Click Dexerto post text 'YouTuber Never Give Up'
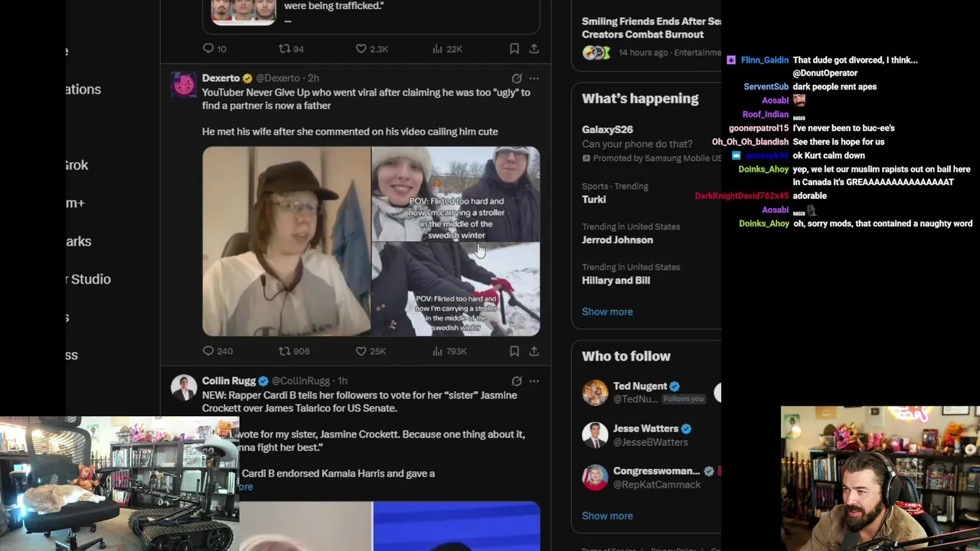 pyautogui.click(x=256, y=93)
